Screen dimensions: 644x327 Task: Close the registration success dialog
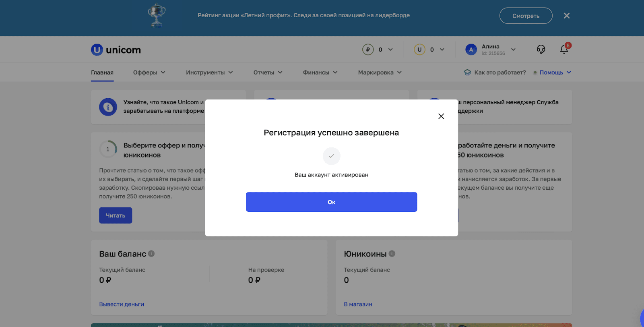(441, 116)
